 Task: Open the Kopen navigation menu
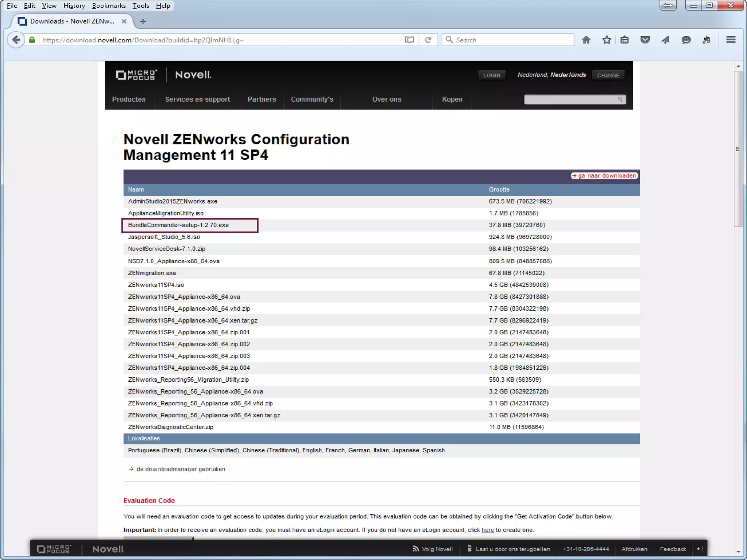click(452, 99)
